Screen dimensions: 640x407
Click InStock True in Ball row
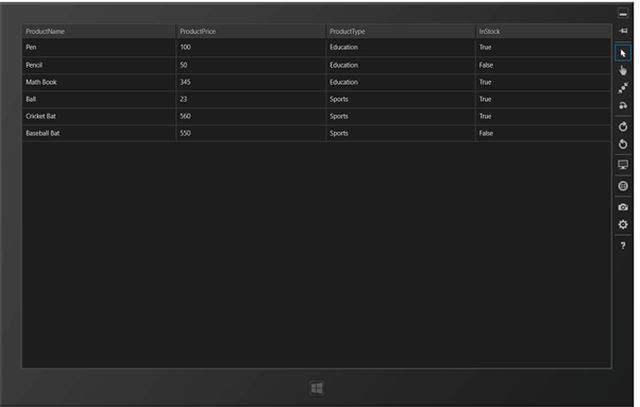tap(543, 99)
